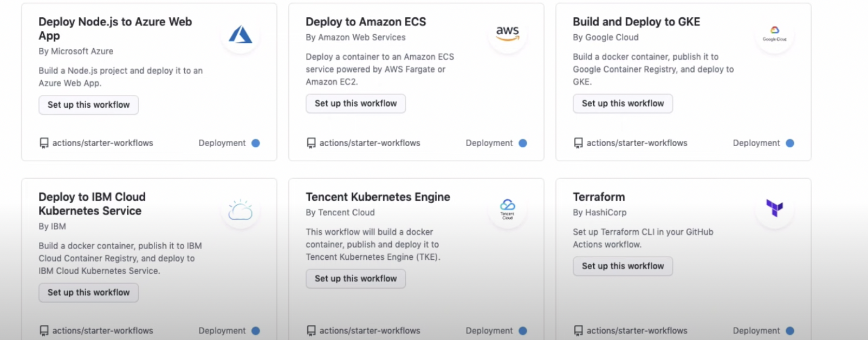Click the Terraform card title
Viewport: 868px width, 340px height.
(599, 197)
